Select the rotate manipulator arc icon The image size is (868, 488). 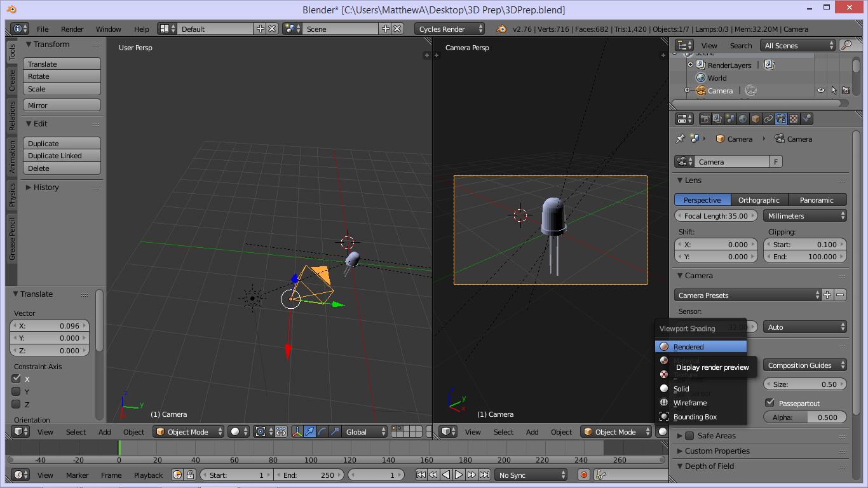pyautogui.click(x=322, y=431)
